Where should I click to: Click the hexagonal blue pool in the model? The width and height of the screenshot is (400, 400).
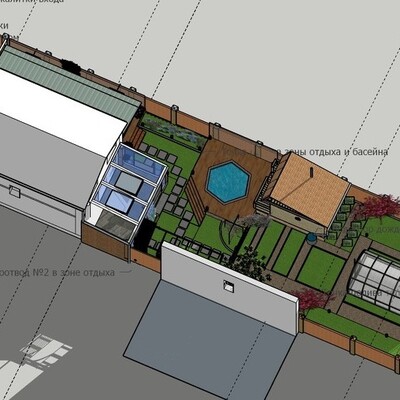pos(228,182)
